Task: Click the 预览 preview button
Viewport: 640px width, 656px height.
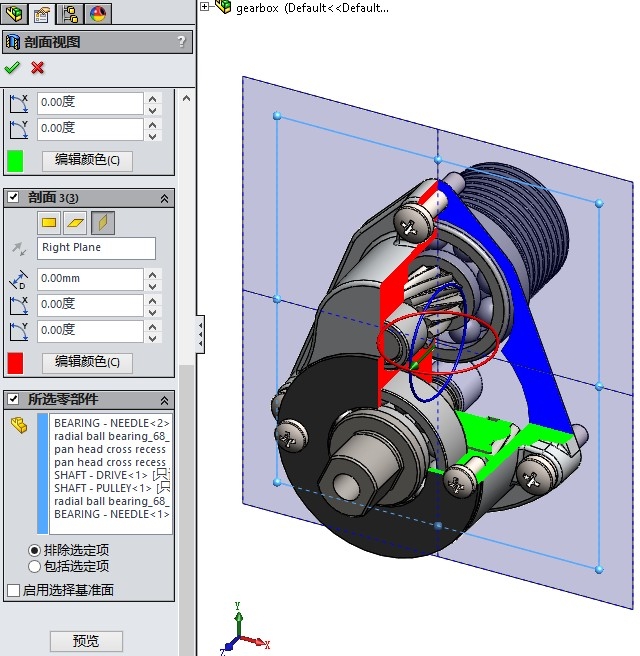Action: point(86,641)
